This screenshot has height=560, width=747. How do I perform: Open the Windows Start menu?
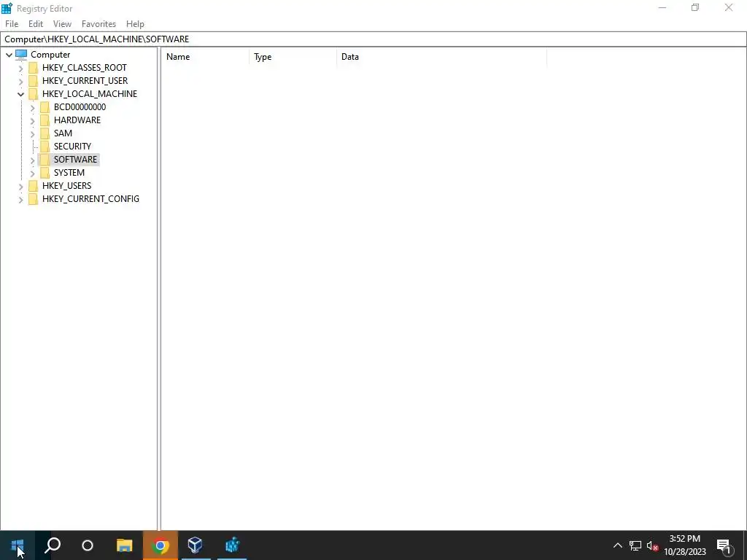[18, 545]
